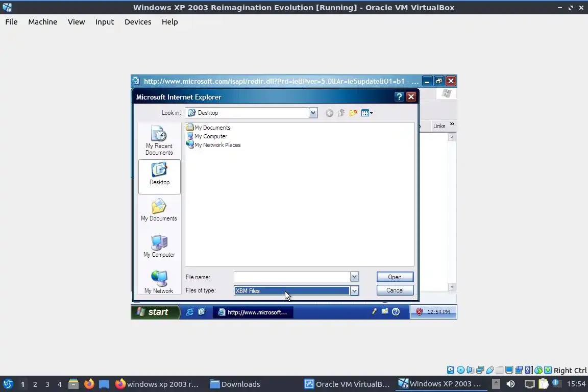588x392 pixels.
Task: Switch to host workspace 2
Action: 35,384
